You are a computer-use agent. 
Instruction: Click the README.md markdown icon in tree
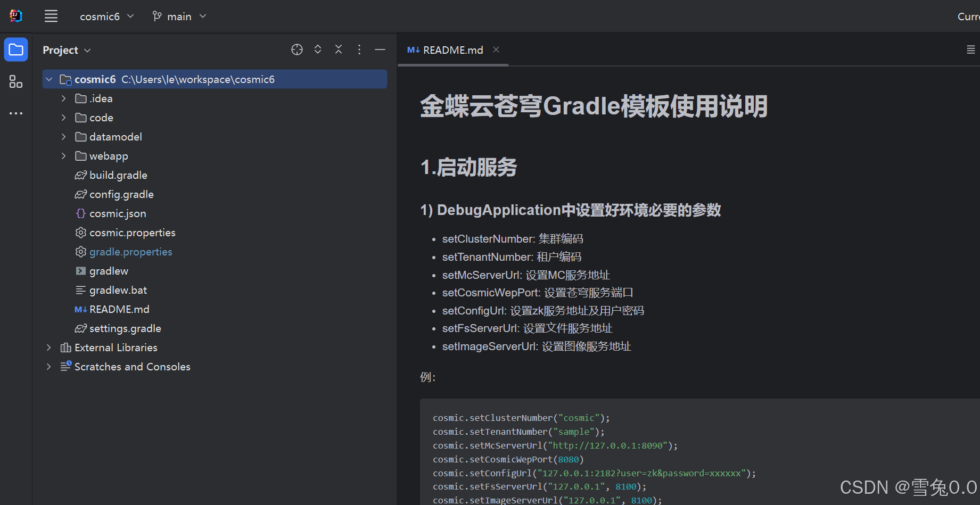[x=81, y=309]
